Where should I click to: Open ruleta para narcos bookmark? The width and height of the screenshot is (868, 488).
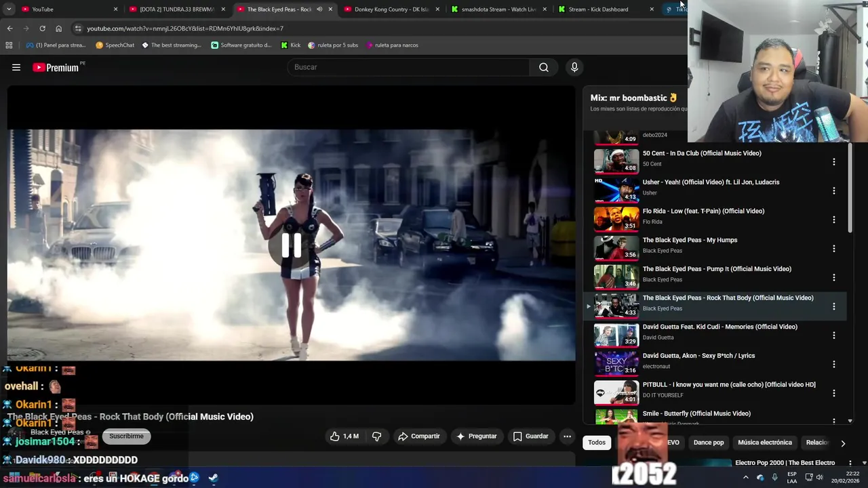392,45
